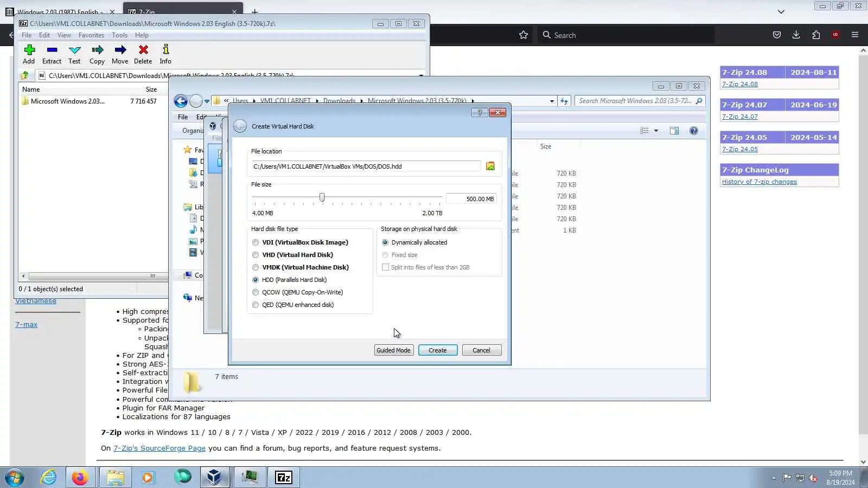The height and width of the screenshot is (488, 868).
Task: Open the help icon in Explorer window
Action: coord(694,131)
